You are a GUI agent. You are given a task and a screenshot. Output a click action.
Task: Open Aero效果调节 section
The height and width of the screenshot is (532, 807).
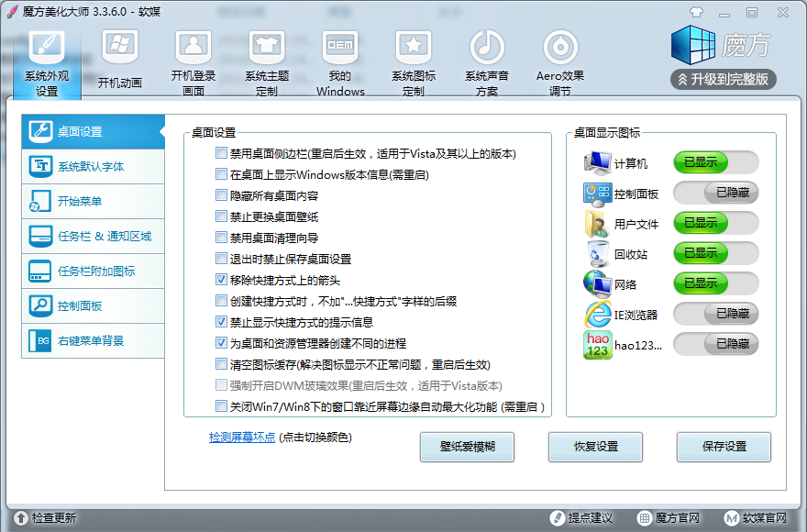pos(560,64)
